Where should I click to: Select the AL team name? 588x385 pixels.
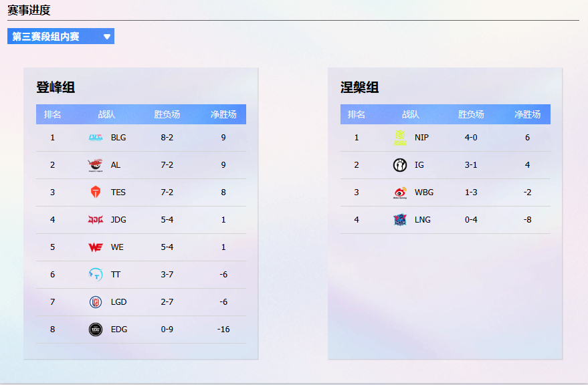[116, 165]
